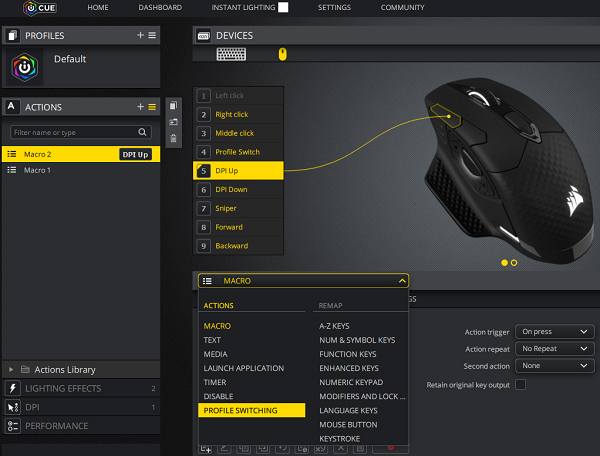Open the Actions hamburger menu
This screenshot has height=456, width=600.
coord(152,107)
